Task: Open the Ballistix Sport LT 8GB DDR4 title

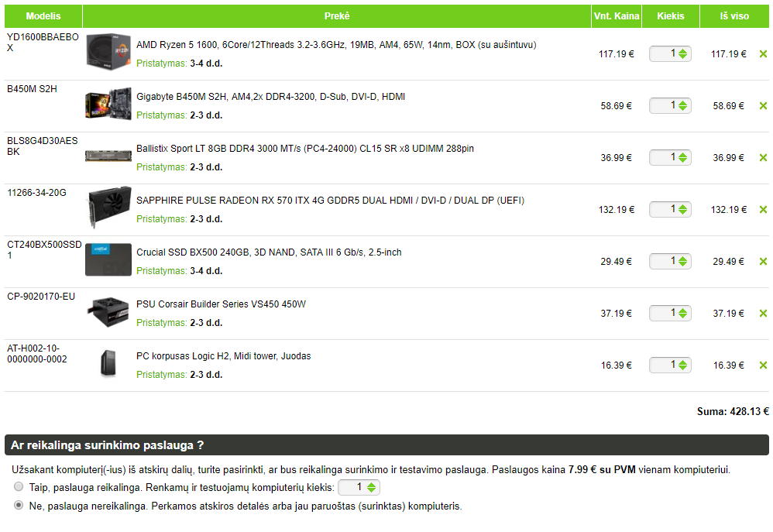Action: pos(305,149)
